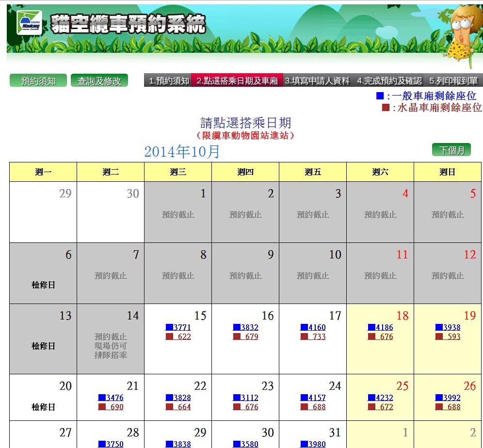Open the 查詢及修改 green button
The image size is (483, 448).
(x=99, y=80)
